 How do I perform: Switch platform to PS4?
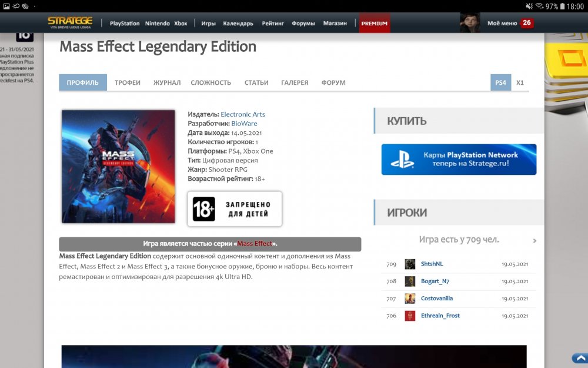[500, 82]
